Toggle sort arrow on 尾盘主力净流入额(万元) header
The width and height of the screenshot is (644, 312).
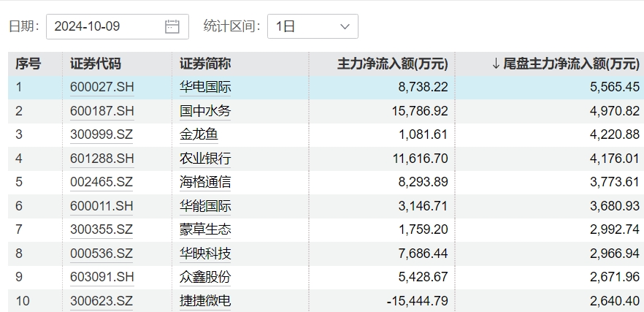click(x=495, y=64)
